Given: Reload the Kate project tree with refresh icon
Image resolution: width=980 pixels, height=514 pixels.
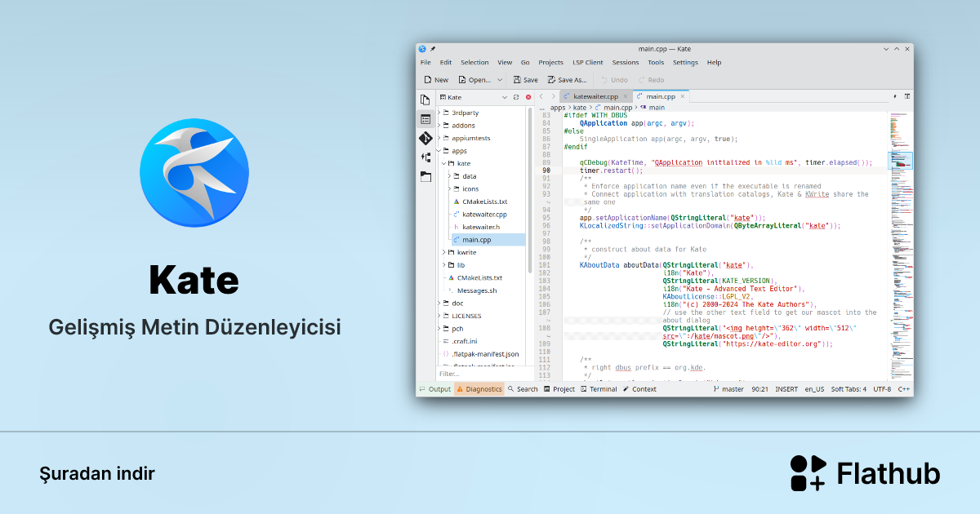Looking at the screenshot, I should (515, 96).
